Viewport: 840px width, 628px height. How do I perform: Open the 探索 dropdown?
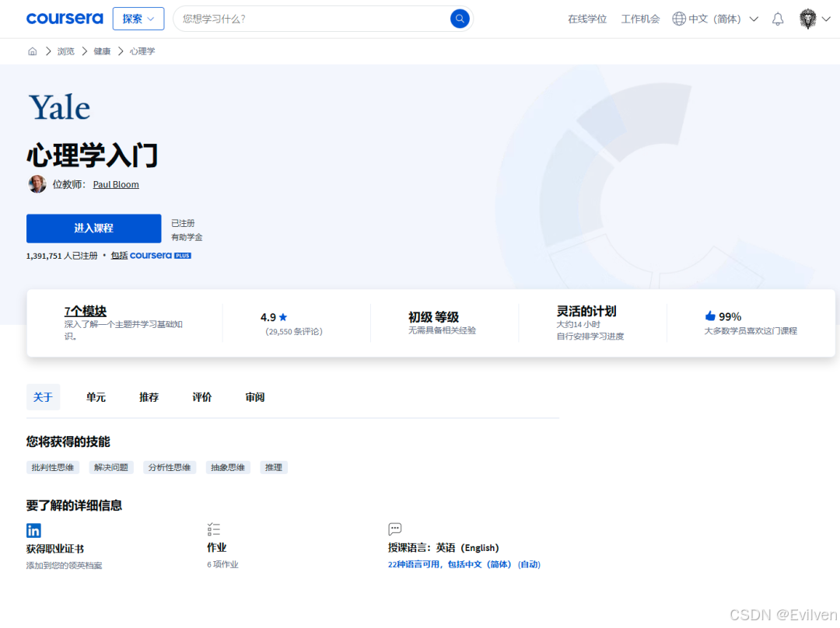(138, 19)
